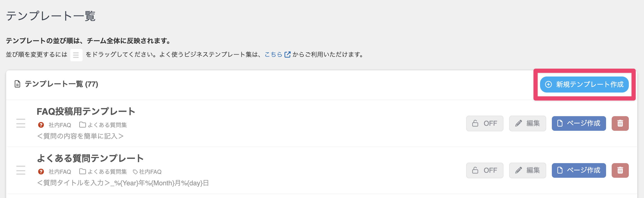The image size is (644, 198).
Task: Open the FAQ投稿用テンプレート title
Action: 86,111
